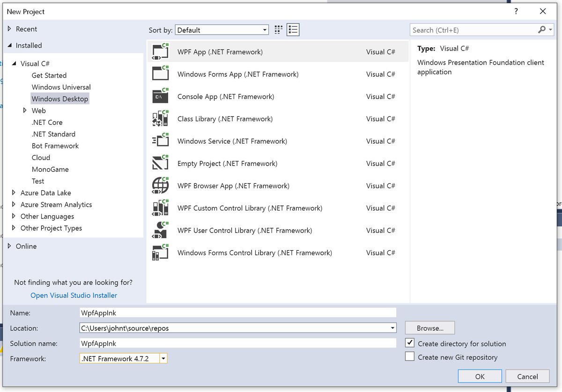This screenshot has width=562, height=392.
Task: Switch to small icons grid view
Action: 279,30
